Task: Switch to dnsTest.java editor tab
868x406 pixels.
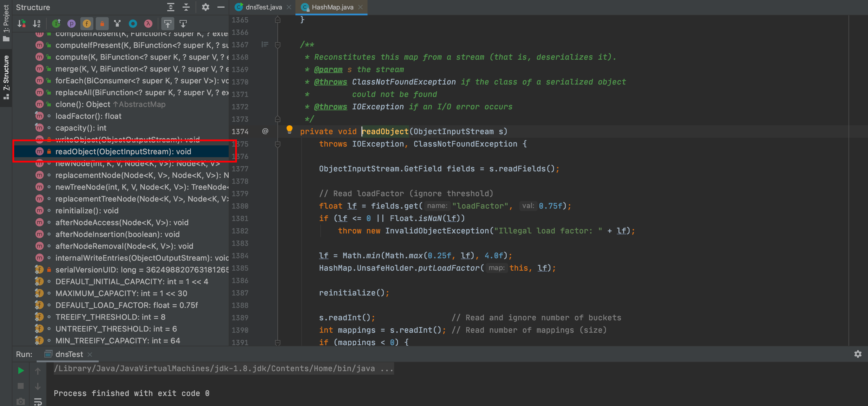Action: click(x=264, y=7)
